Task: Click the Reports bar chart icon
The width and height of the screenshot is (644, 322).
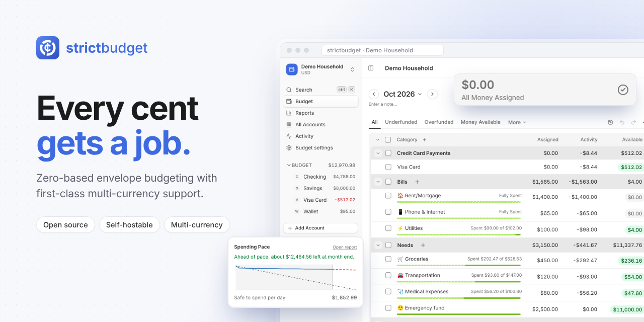Action: [289, 113]
